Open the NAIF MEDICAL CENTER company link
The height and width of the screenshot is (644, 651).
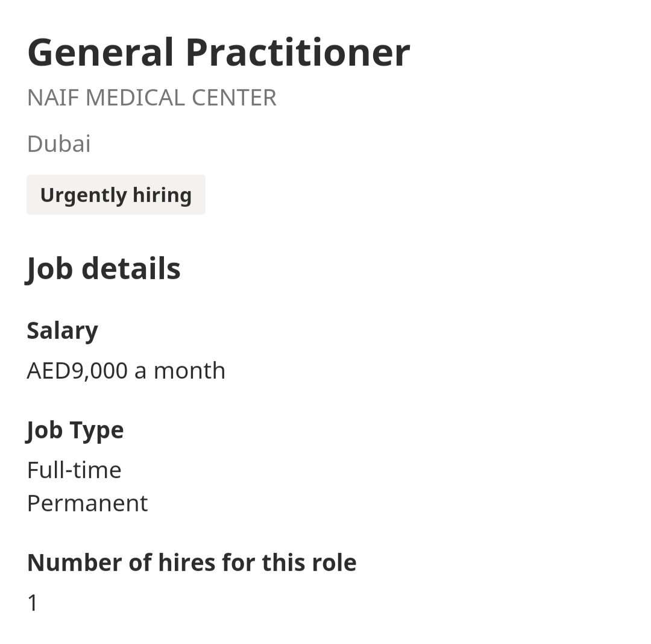pyautogui.click(x=151, y=98)
